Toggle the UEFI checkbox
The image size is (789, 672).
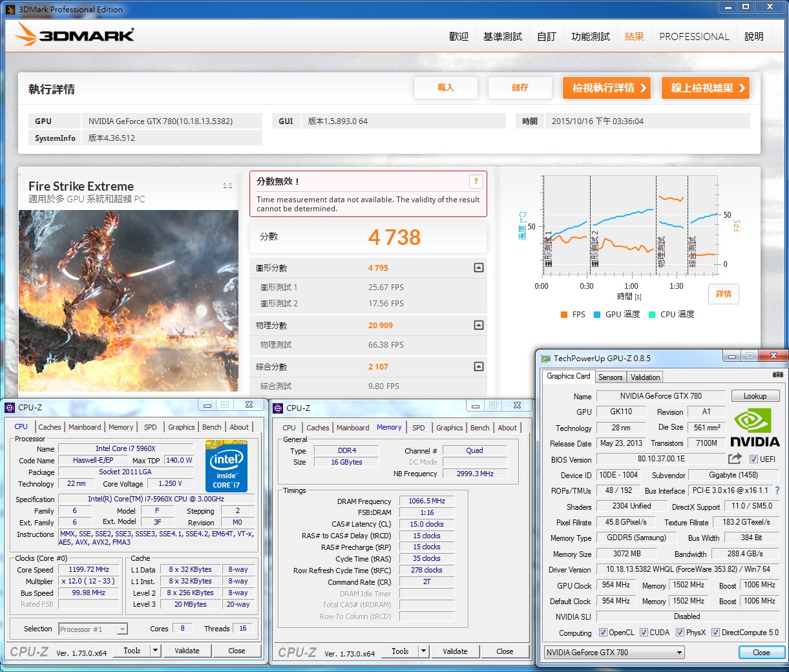tap(753, 459)
